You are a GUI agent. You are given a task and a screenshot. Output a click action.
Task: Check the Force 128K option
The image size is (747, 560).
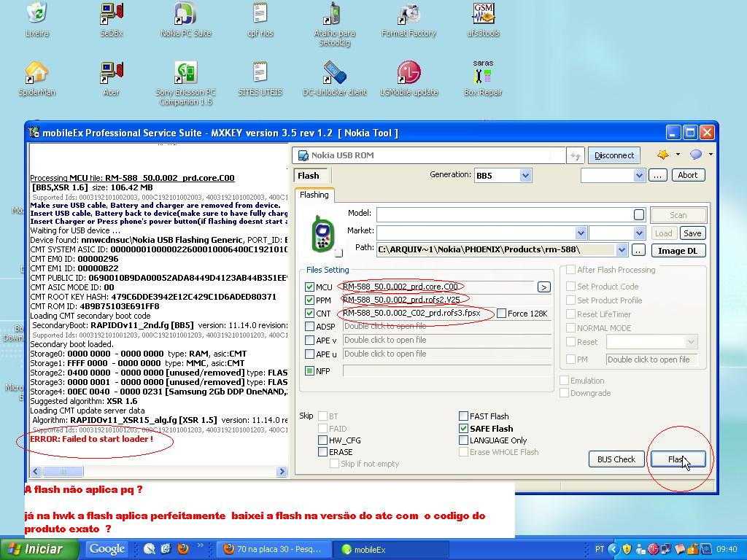point(501,314)
